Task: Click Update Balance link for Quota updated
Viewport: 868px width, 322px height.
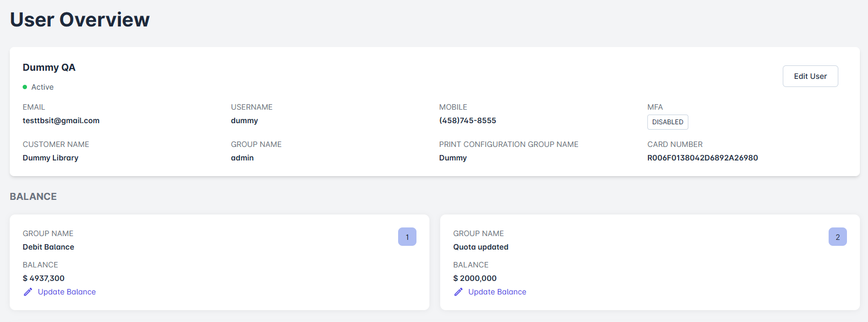Action: (497, 292)
